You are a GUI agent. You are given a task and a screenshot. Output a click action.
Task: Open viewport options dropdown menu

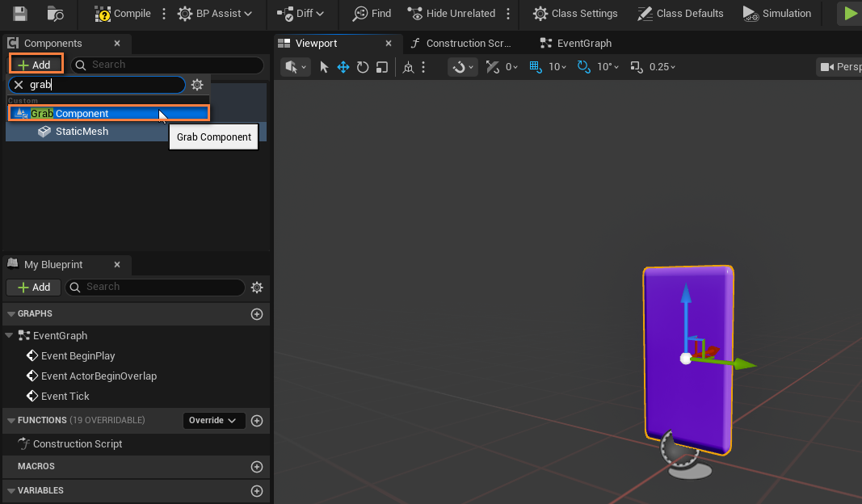tap(296, 66)
